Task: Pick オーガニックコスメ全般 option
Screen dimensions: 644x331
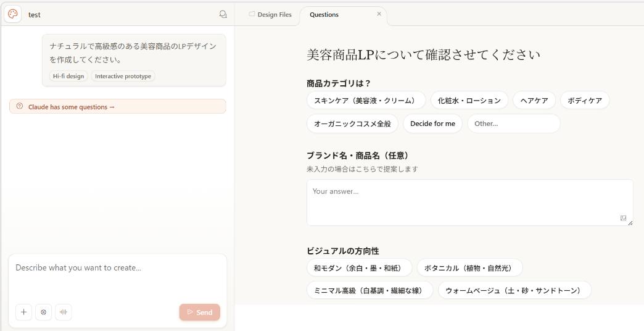Action: 352,124
